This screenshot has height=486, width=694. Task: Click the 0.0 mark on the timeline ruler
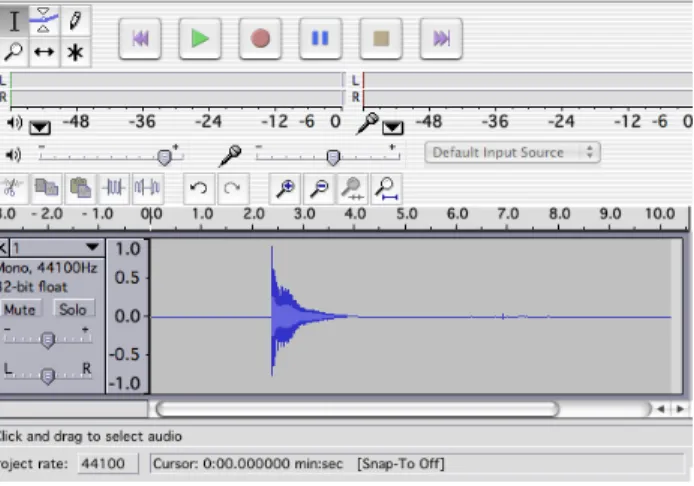click(151, 214)
